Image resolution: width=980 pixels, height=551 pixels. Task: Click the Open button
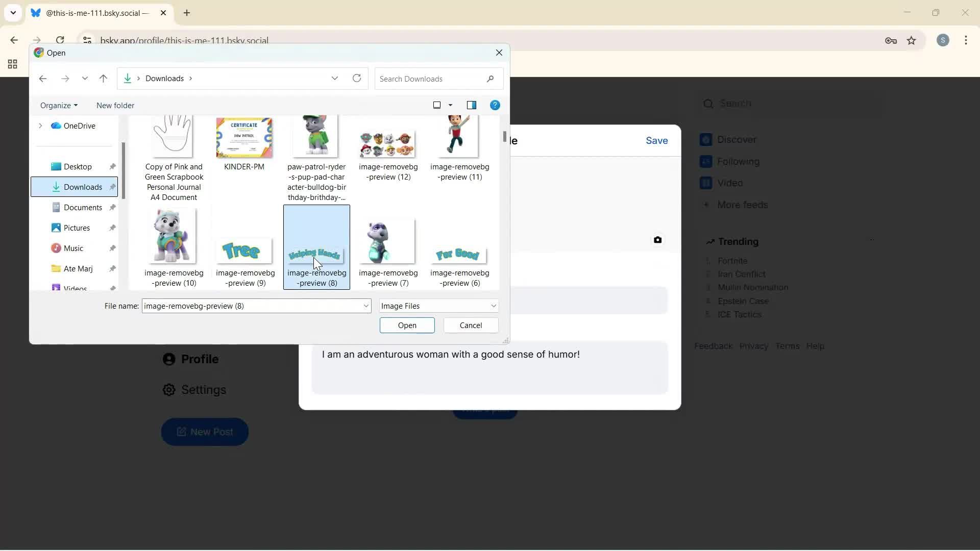pos(407,325)
